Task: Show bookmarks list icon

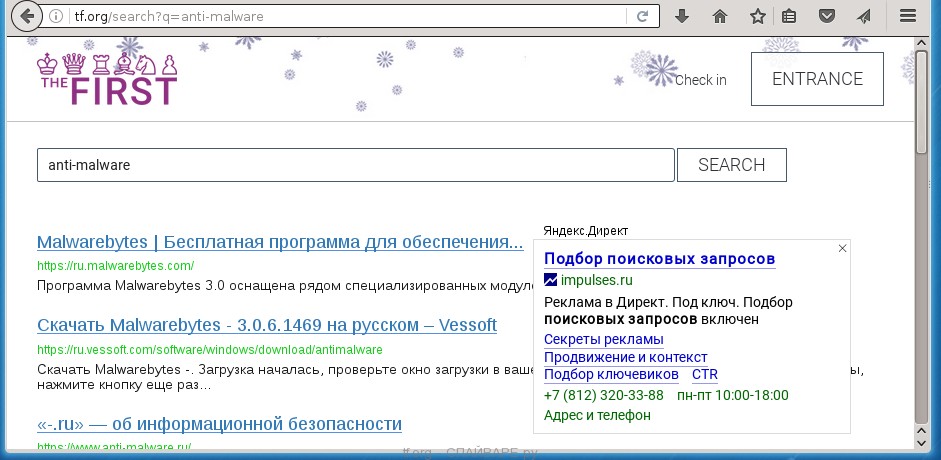Action: tap(789, 16)
